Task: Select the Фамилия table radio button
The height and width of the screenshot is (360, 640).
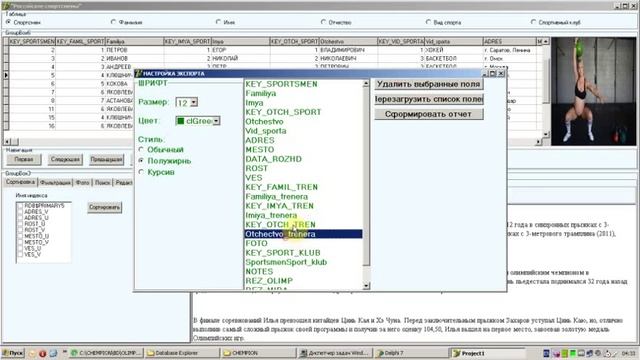Action: (x=113, y=22)
